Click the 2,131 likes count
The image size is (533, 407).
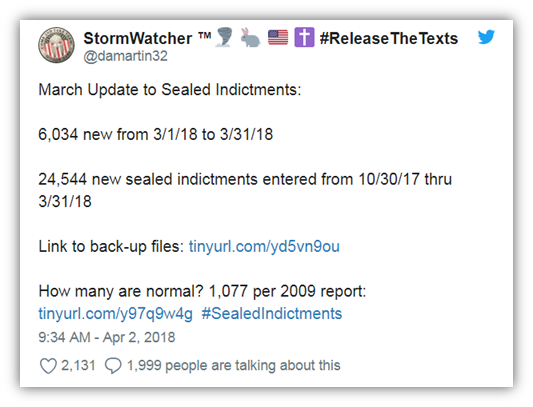tap(78, 366)
